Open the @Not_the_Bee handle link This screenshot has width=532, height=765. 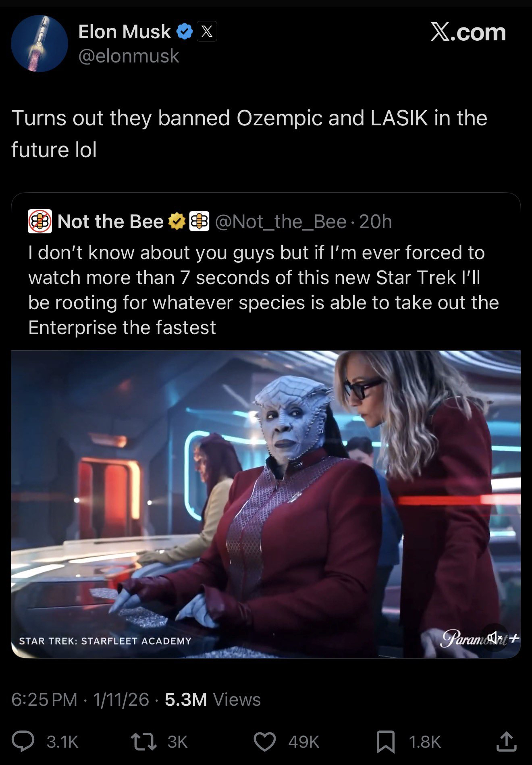(281, 222)
